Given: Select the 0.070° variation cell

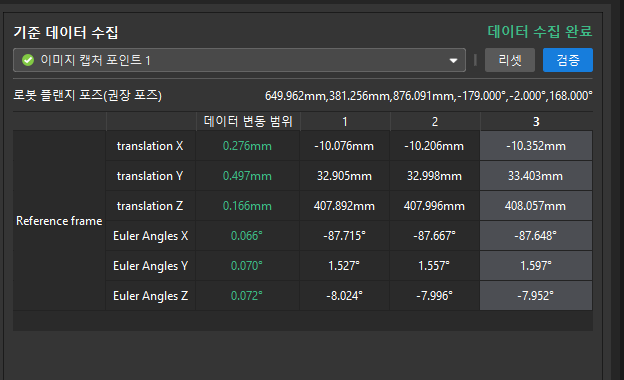Looking at the screenshot, I should pos(247,266).
